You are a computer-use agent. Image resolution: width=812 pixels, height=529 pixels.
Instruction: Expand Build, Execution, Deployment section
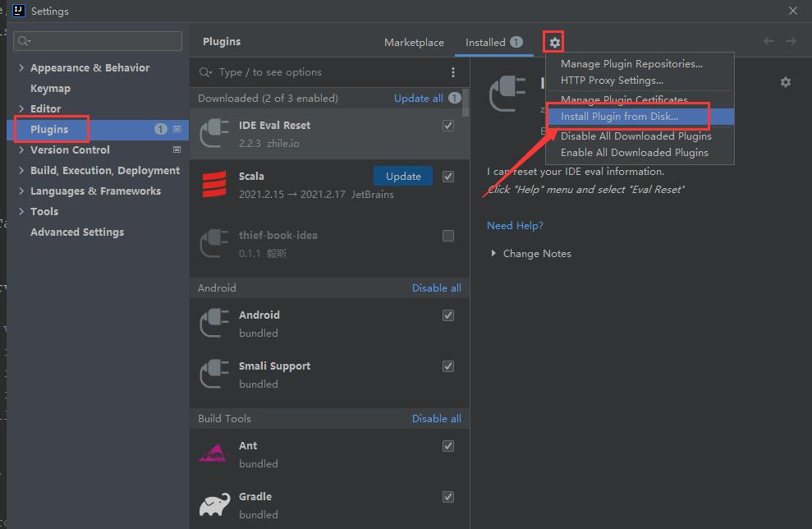click(21, 170)
